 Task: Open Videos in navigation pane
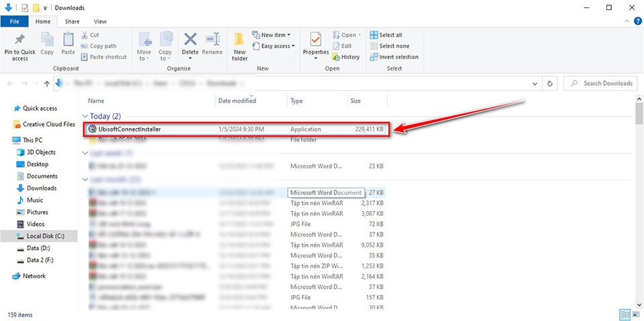(x=31, y=224)
